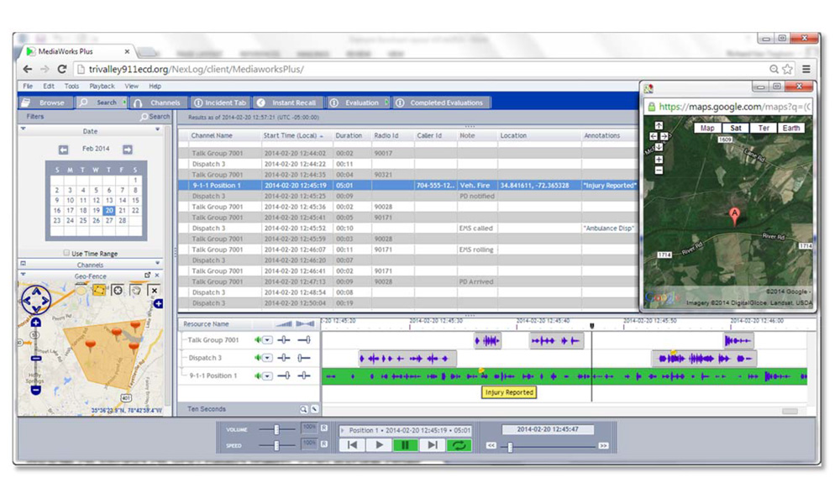This screenshot has width=840, height=504.
Task: Enable the Use Time Range checkbox
Action: [66, 253]
